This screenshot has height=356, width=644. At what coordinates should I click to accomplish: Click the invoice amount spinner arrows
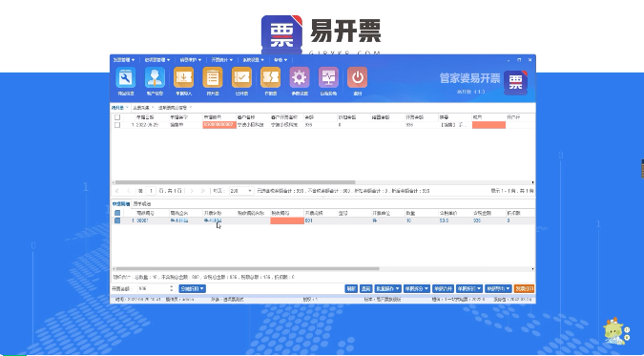172,288
